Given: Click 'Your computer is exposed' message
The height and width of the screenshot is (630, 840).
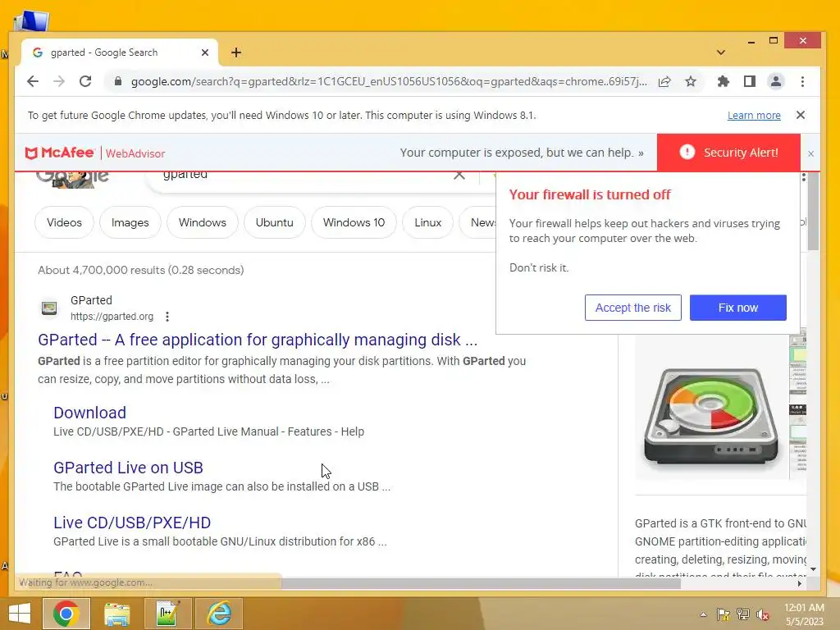Looking at the screenshot, I should (x=522, y=153).
